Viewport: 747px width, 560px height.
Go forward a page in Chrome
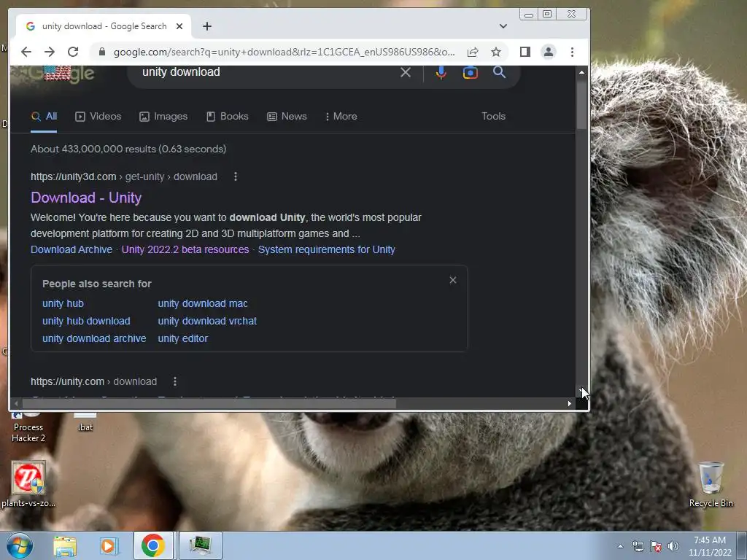(x=50, y=52)
